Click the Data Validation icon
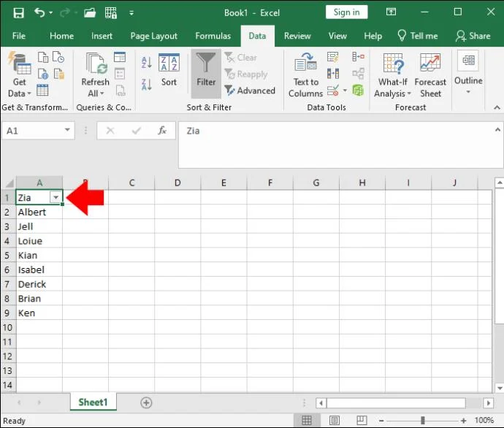The height and width of the screenshot is (428, 504). tap(332, 91)
